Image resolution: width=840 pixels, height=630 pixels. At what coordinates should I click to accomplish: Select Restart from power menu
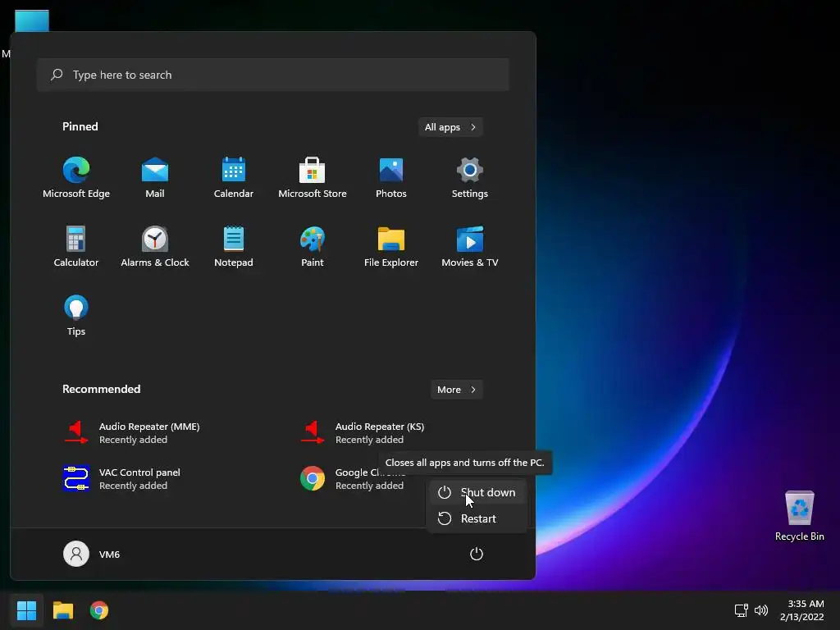[477, 518]
